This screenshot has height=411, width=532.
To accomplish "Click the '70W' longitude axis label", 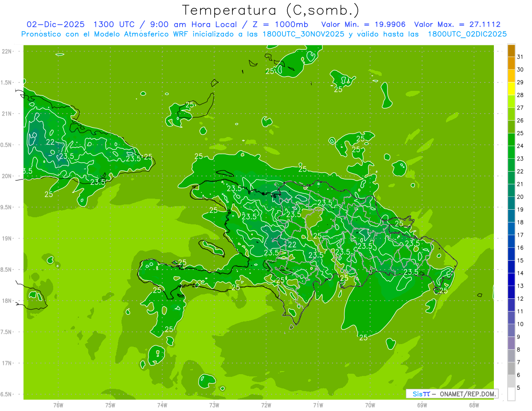I will click(370, 405).
